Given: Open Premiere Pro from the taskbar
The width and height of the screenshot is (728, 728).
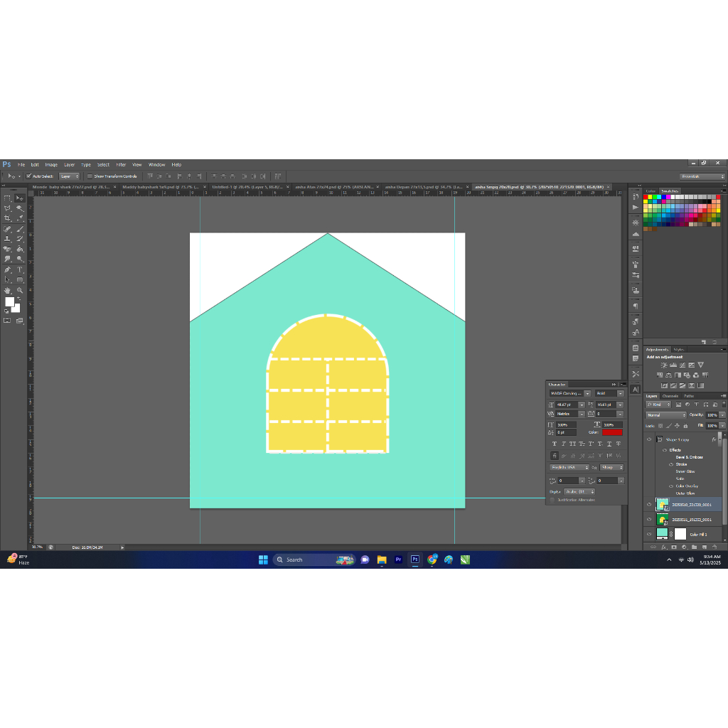Looking at the screenshot, I should pos(398,560).
